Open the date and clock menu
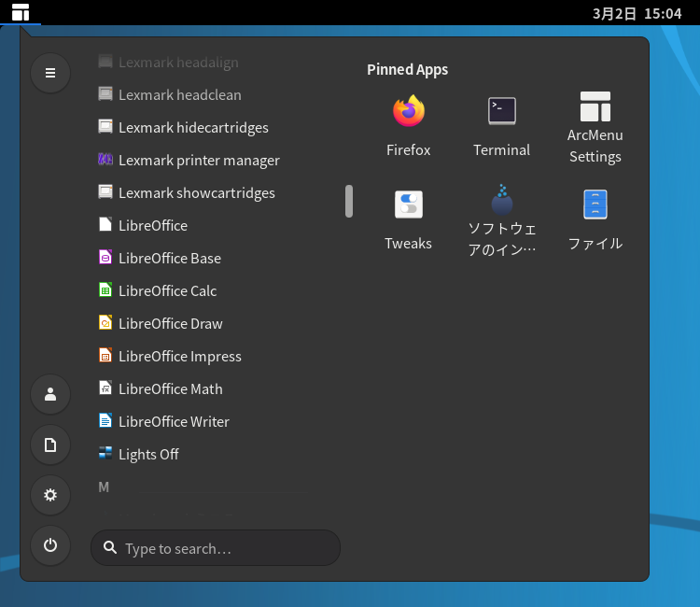 (637, 13)
